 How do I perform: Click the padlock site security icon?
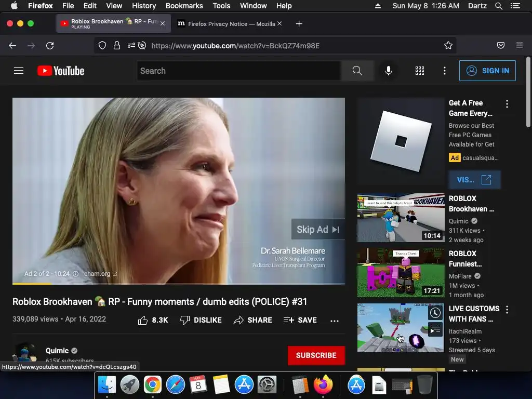[117, 46]
